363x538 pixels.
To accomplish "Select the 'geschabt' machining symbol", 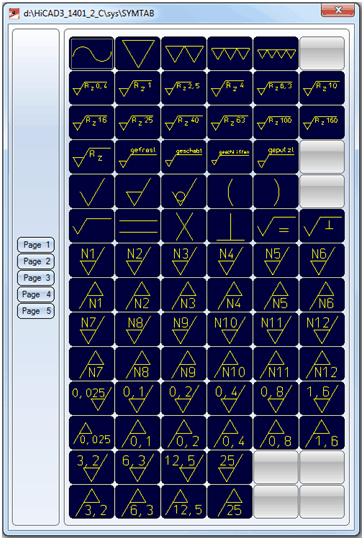I will coord(184,157).
